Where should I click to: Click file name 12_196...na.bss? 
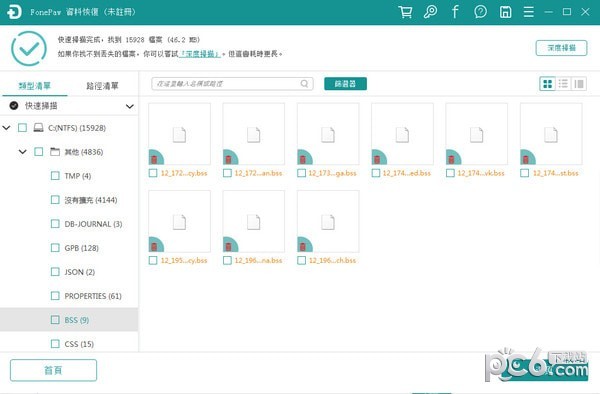tap(258, 260)
